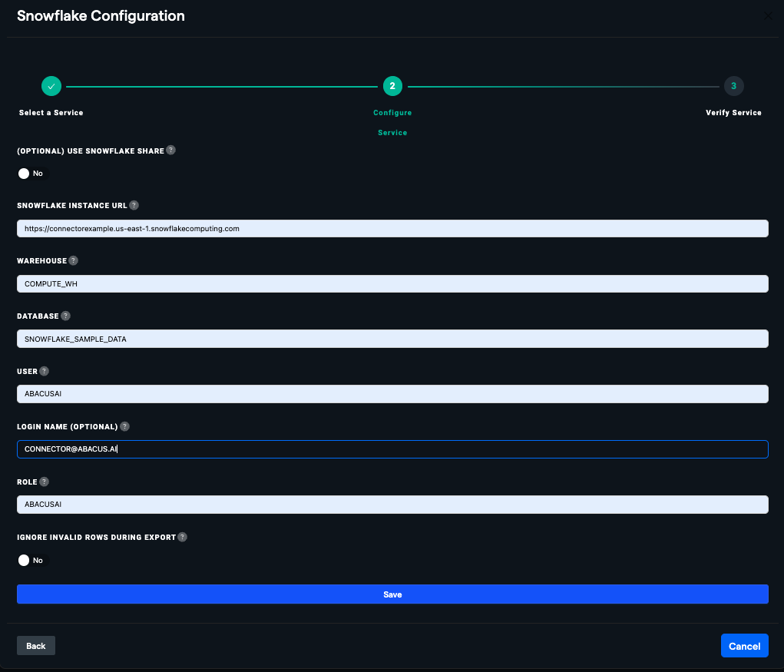Image resolution: width=784 pixels, height=672 pixels.
Task: Click the Back button
Action: (36, 646)
